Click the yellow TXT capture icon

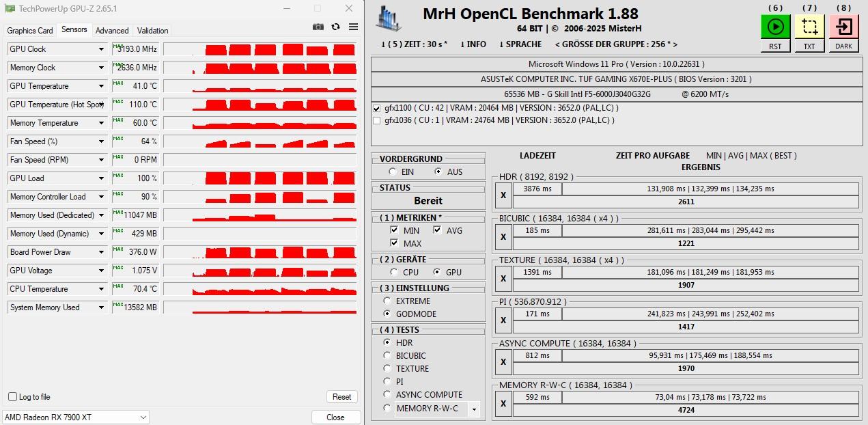click(809, 27)
